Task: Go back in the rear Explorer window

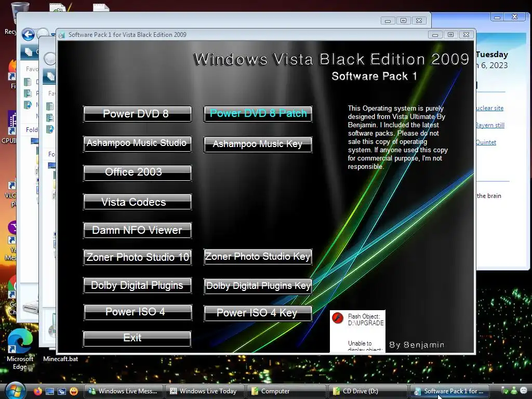Action: coord(28,34)
